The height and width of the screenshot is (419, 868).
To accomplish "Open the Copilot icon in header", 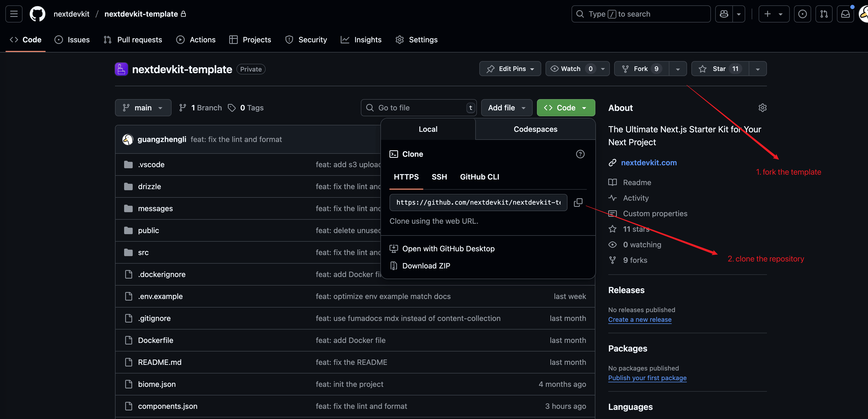I will 724,14.
